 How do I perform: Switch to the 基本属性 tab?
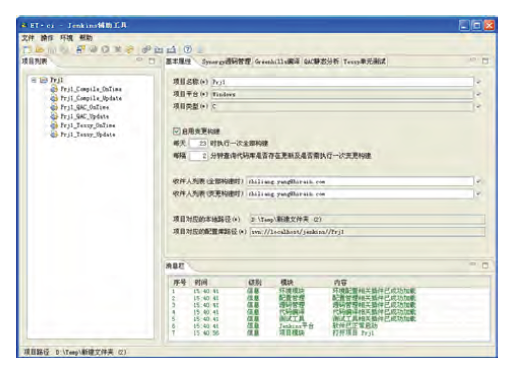click(179, 61)
